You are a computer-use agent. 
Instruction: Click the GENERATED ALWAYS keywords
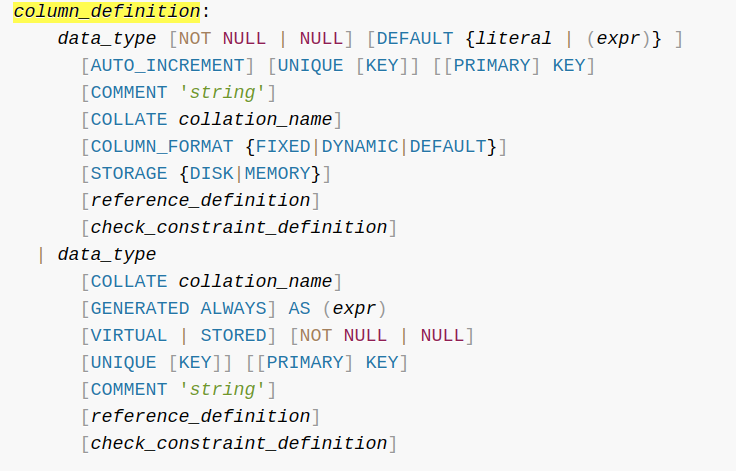(178, 309)
